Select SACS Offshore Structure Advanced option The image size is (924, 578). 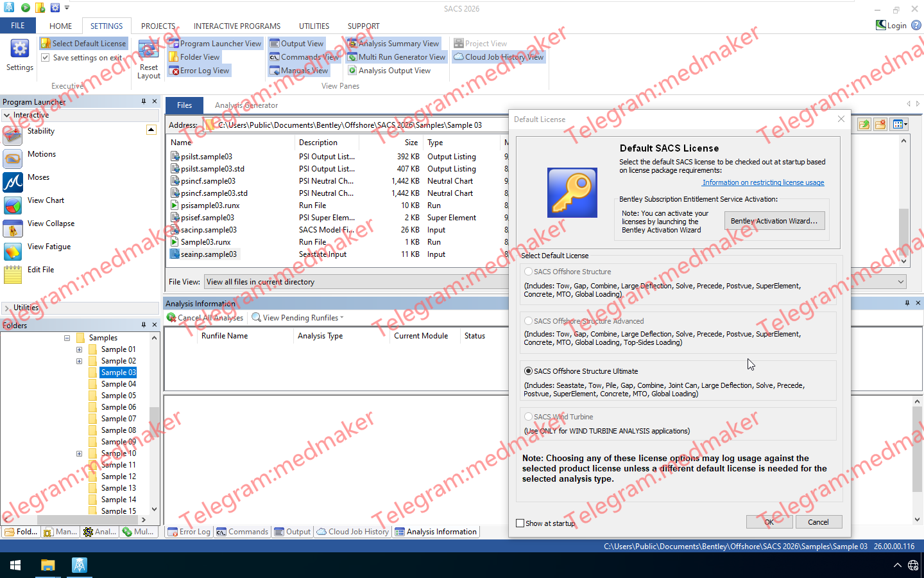pyautogui.click(x=529, y=321)
